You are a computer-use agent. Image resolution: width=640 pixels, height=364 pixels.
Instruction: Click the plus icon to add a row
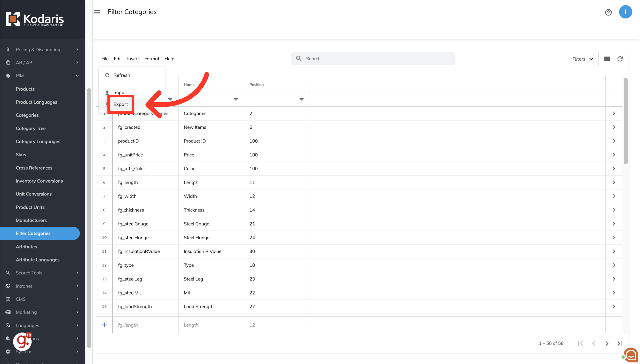coord(104,325)
